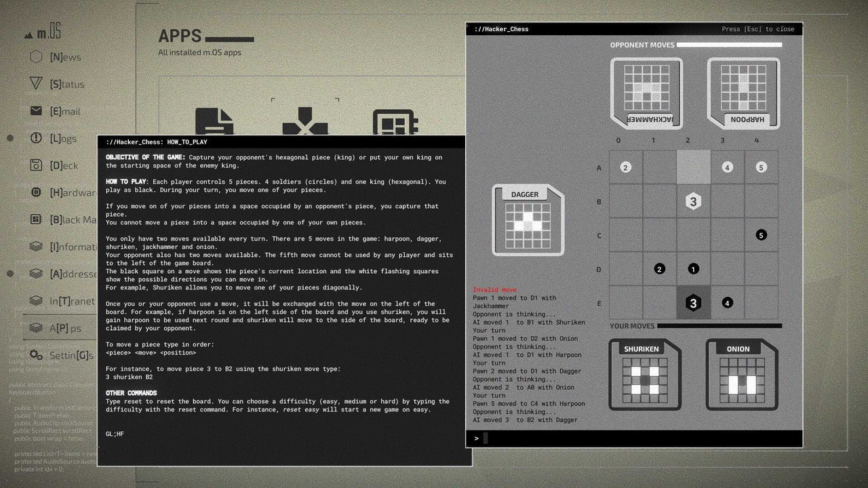Image resolution: width=868 pixels, height=488 pixels.
Task: Click the Settings gear icon
Action: pos(36,355)
